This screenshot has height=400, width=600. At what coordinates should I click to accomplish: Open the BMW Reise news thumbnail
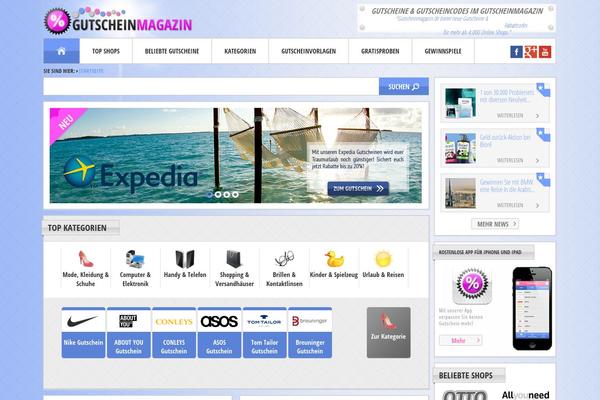coord(460,193)
